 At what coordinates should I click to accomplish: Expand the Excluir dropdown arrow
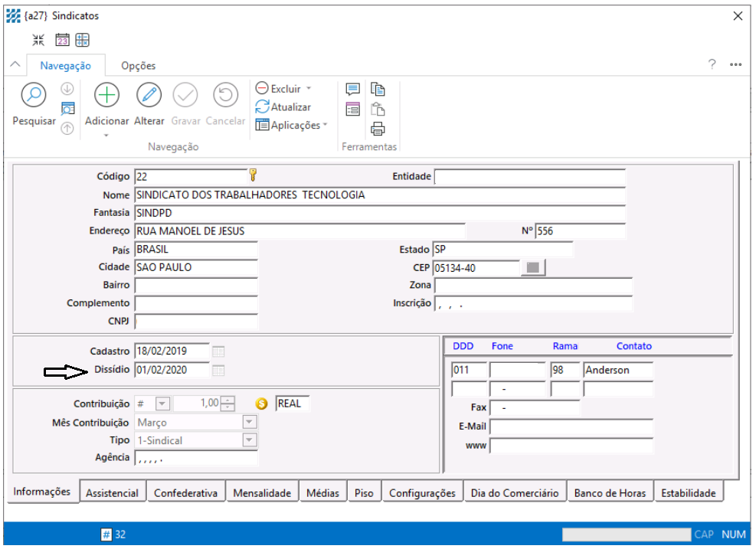[309, 88]
